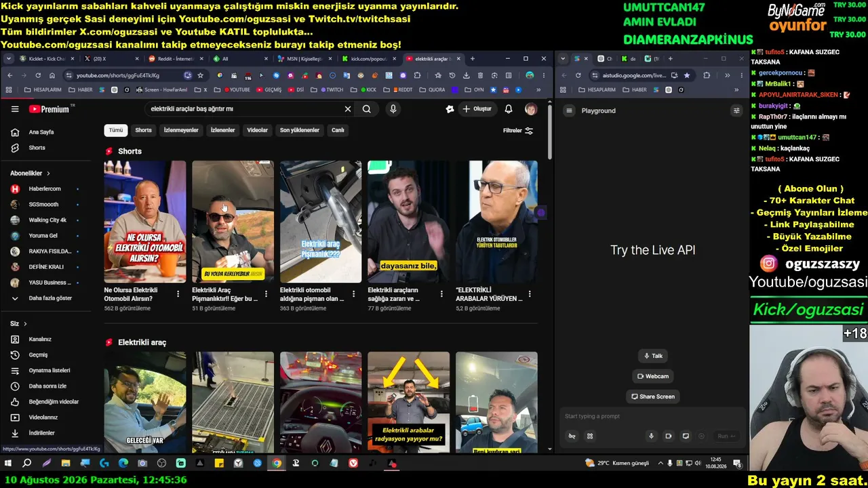The width and height of the screenshot is (868, 488).
Task: Open the DEFİNE KRALI subscription
Action: pos(45,267)
